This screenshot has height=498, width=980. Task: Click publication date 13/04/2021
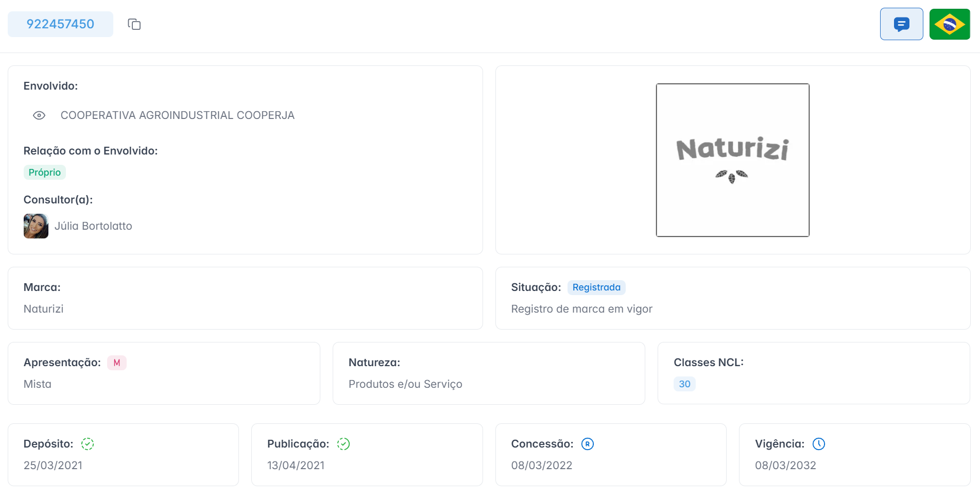coord(296,466)
